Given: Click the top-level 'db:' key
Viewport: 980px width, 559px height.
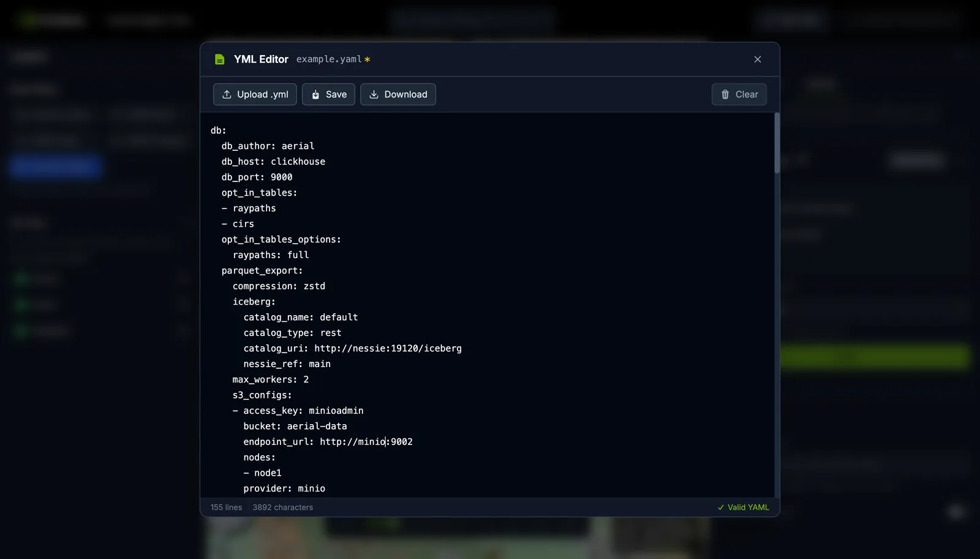Looking at the screenshot, I should tap(219, 131).
